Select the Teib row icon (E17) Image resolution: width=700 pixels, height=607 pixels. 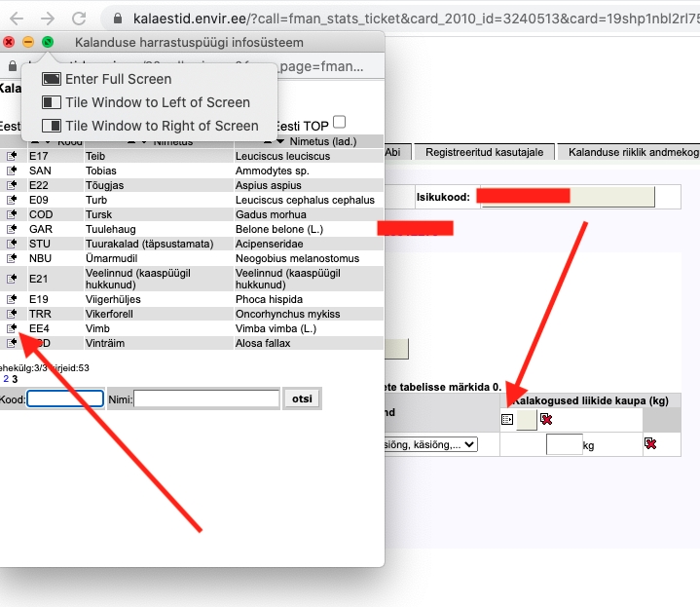pos(12,156)
